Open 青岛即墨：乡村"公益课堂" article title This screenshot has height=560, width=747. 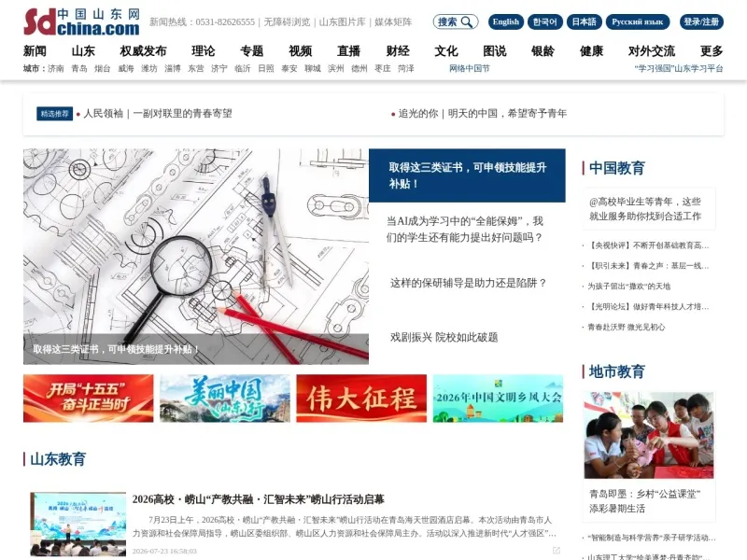point(645,501)
